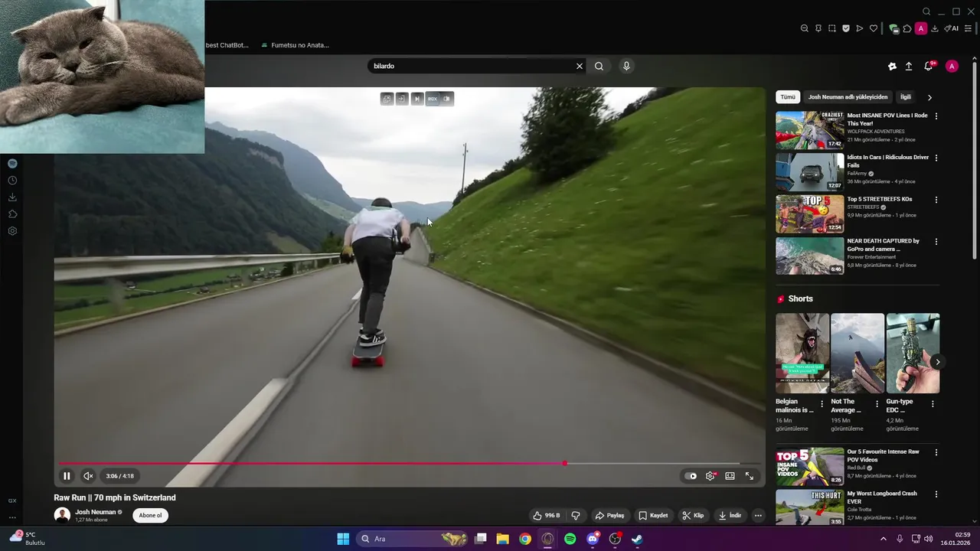Click the red progress bar scrubber

click(565, 463)
